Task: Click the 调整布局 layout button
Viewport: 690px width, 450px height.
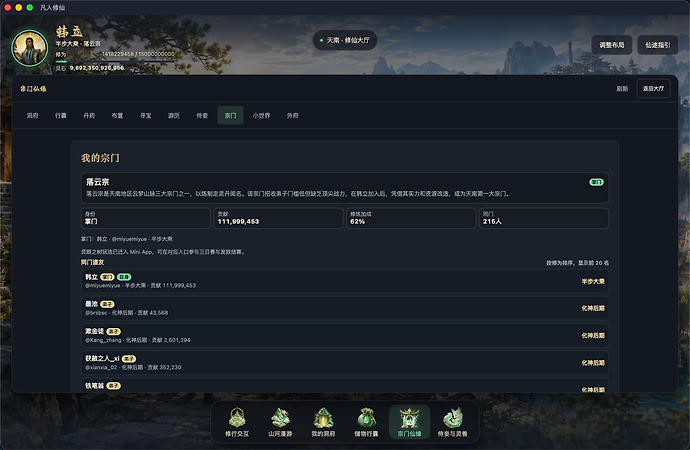Action: pyautogui.click(x=612, y=45)
